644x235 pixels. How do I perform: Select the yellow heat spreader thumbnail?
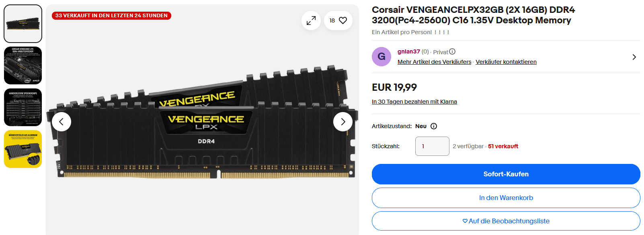point(23,149)
